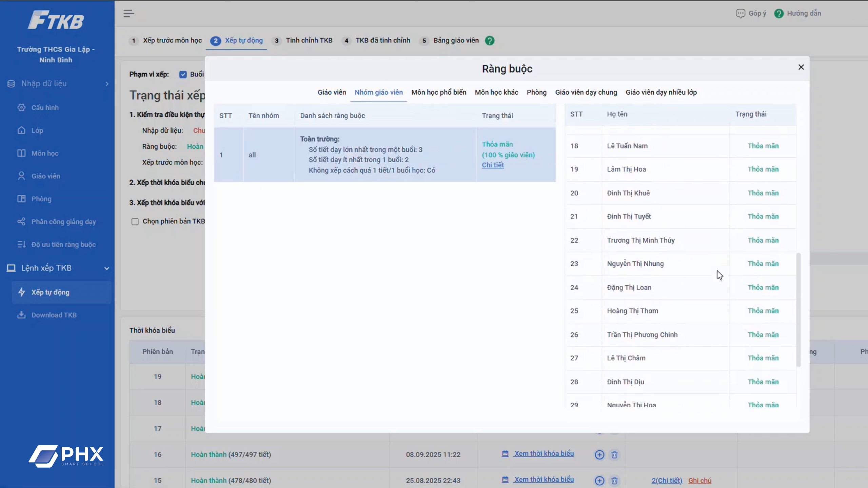
Task: Click the Chi tiết link for group all
Action: [493, 165]
